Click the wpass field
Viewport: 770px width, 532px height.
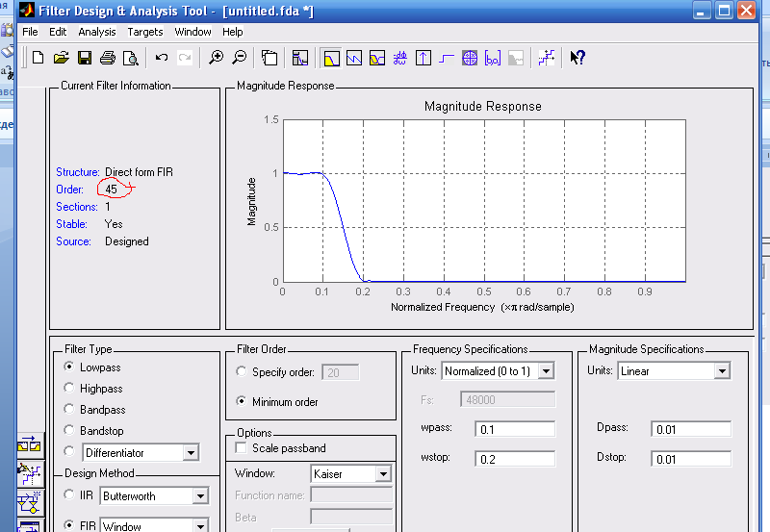tap(515, 429)
